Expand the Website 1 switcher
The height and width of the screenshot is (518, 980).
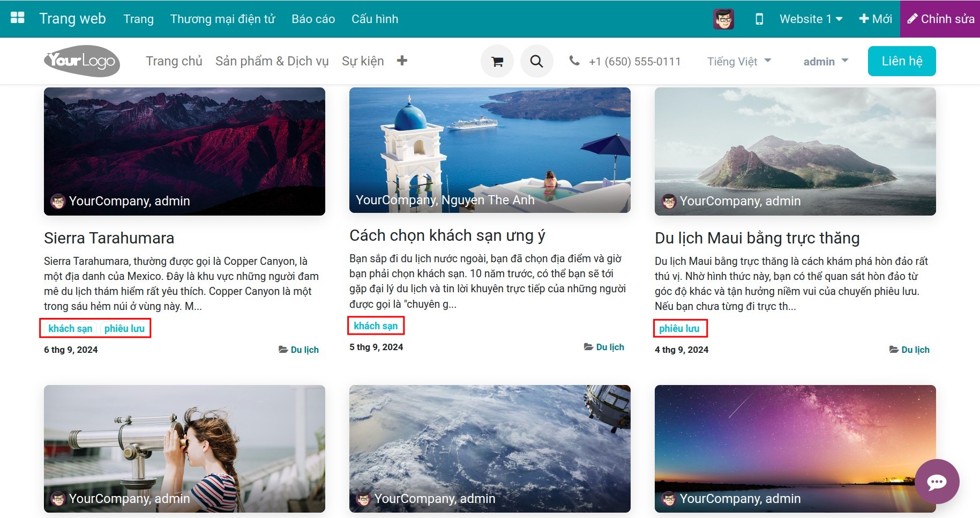[x=811, y=19]
